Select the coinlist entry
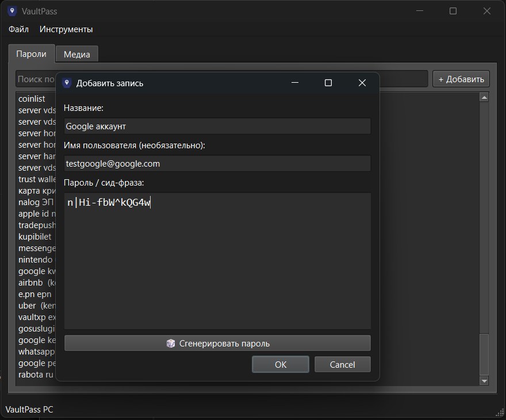The width and height of the screenshot is (506, 420). pos(32,99)
